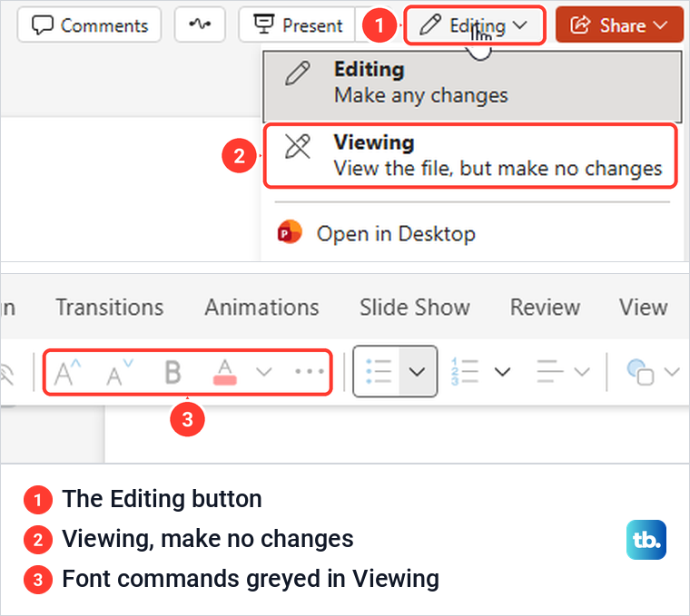690x616 pixels.
Task: Choose Editing – Make any changes option
Action: tap(472, 86)
